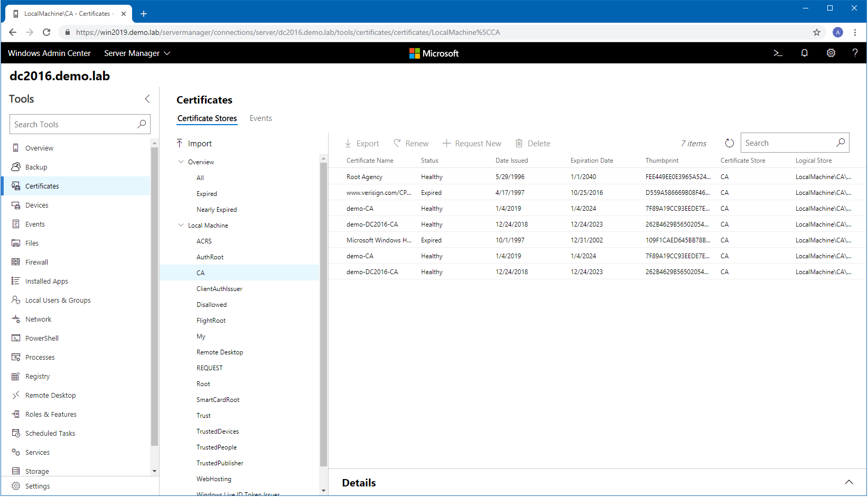Open the Registry tool icon

(16, 376)
